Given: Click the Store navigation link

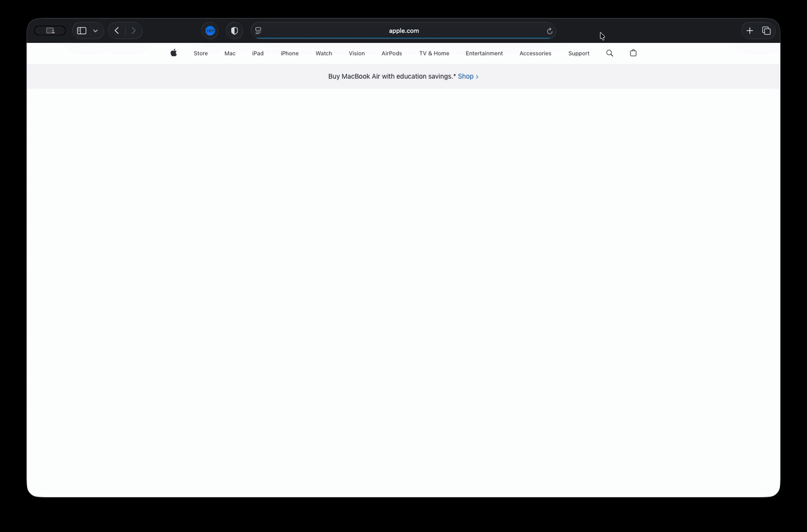Looking at the screenshot, I should point(200,54).
